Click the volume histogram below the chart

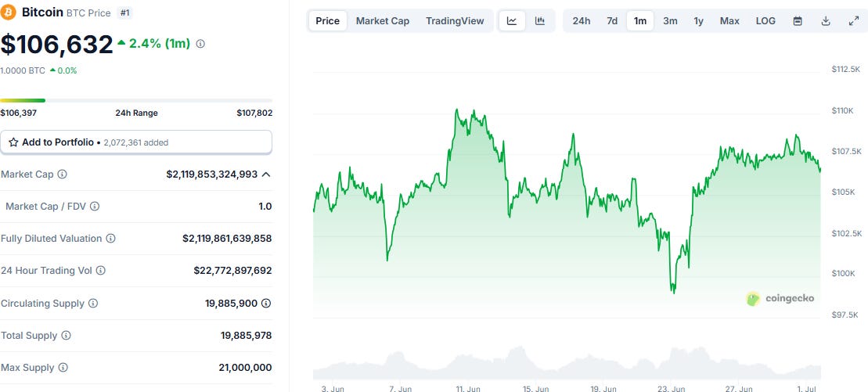click(x=567, y=364)
